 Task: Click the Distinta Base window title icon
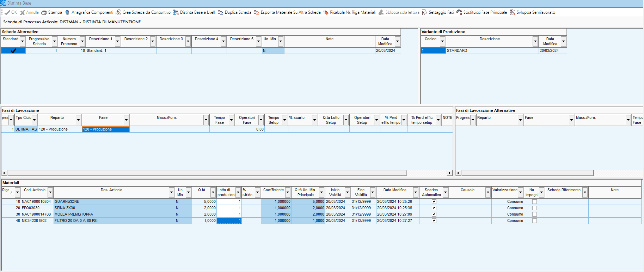[3, 3]
